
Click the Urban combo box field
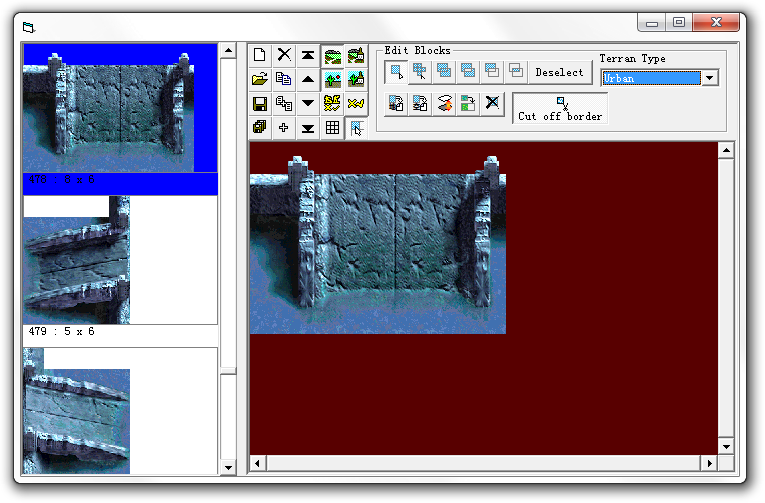pos(650,78)
